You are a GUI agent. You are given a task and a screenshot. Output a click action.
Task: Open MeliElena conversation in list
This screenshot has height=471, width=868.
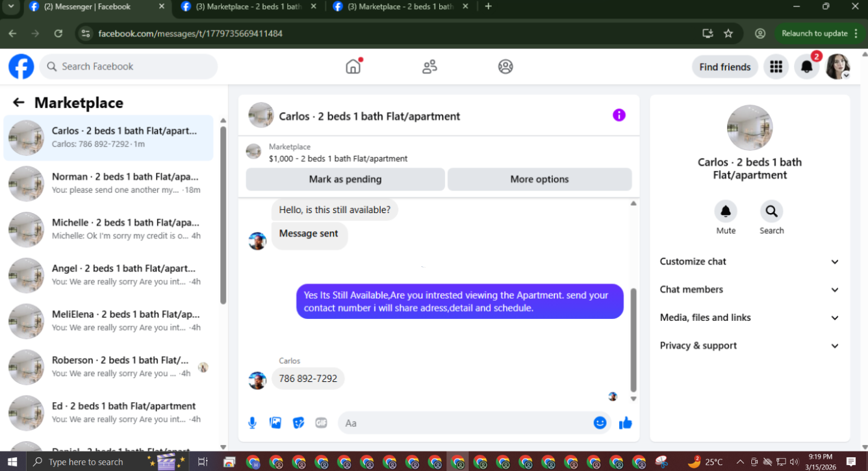coord(108,321)
